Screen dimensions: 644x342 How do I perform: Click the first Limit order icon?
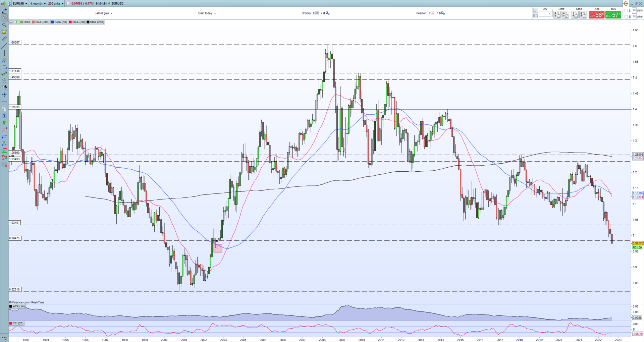click(x=557, y=15)
